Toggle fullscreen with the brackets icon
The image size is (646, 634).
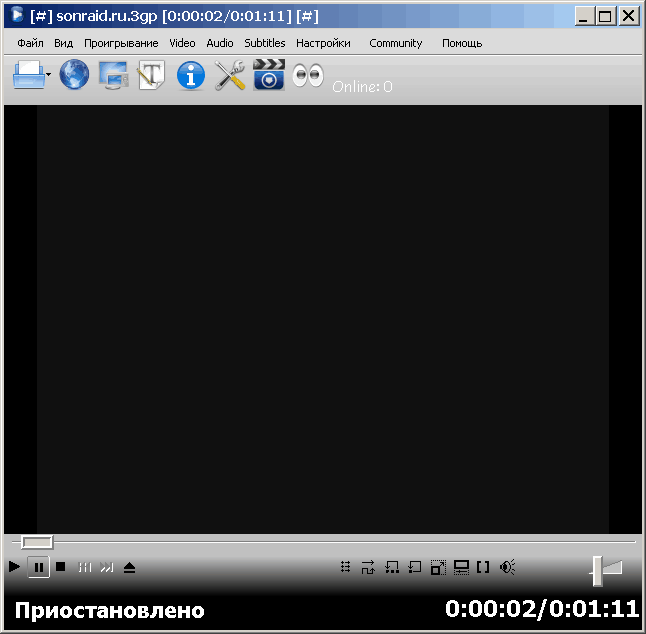click(483, 567)
